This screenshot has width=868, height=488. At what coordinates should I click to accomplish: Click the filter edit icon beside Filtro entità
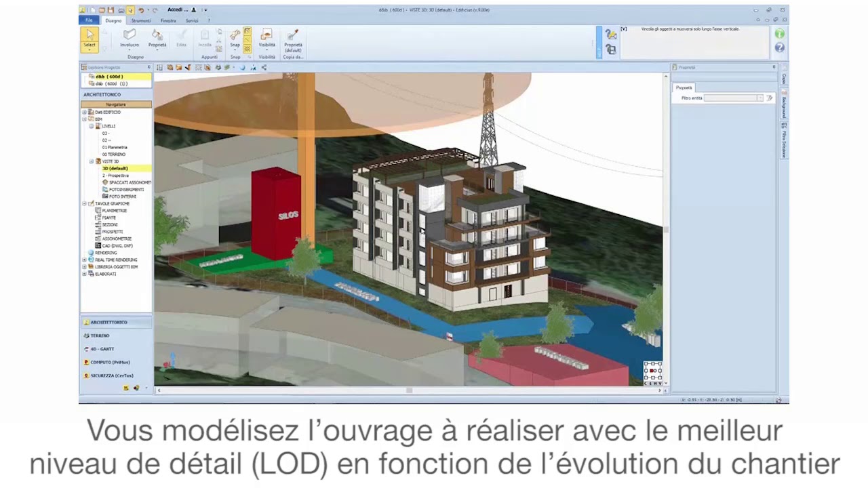pos(769,98)
